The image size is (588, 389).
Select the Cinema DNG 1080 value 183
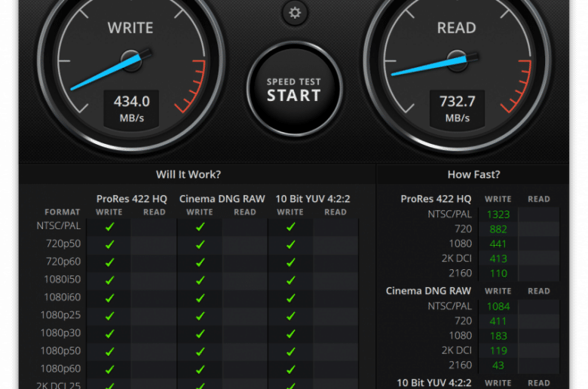tap(498, 335)
